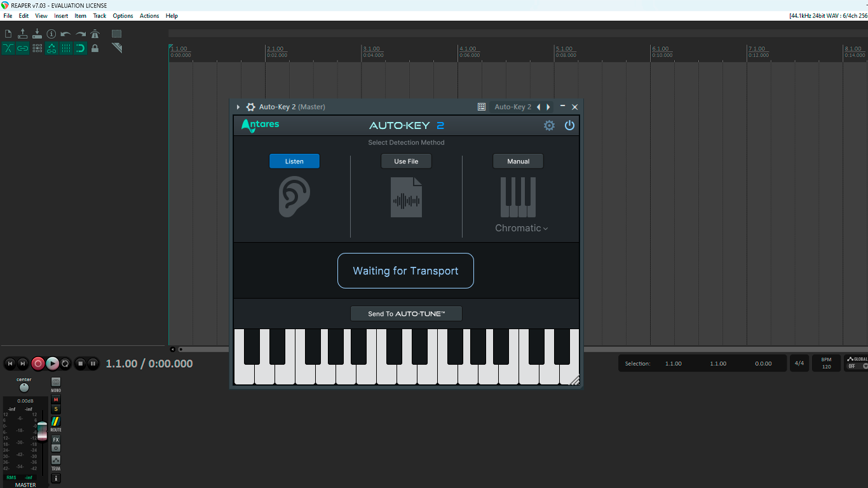Screen dimensions: 868x488
Task: Open master track FX button
Action: pos(56,440)
